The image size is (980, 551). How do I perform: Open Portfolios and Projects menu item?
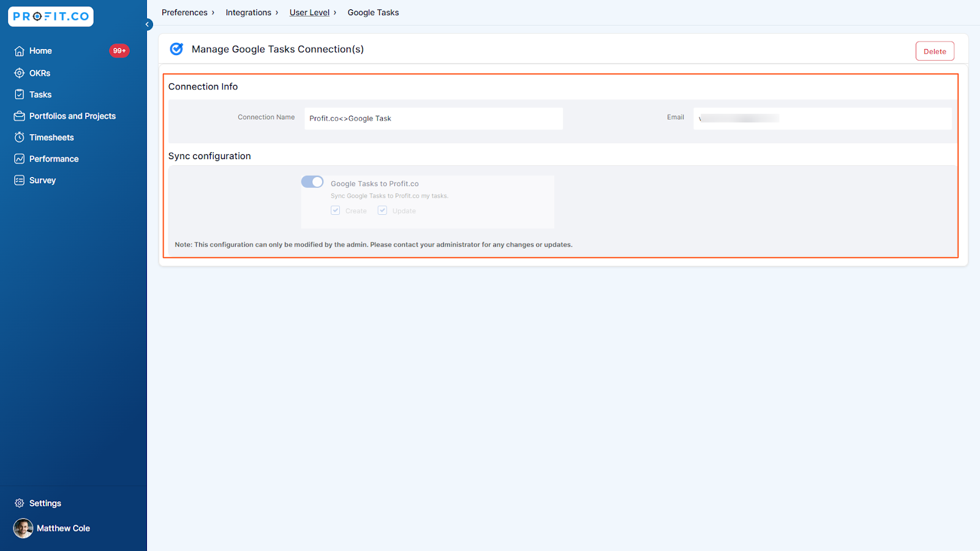[72, 116]
